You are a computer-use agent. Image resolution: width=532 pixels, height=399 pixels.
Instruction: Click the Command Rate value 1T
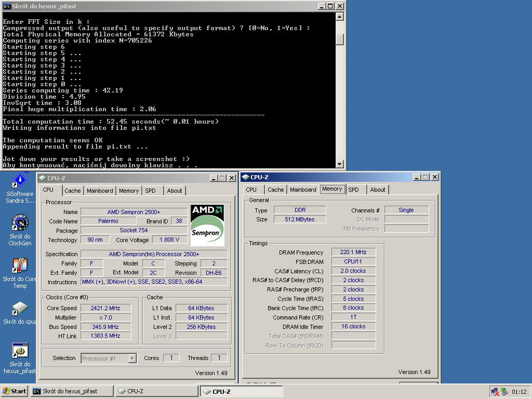pyautogui.click(x=353, y=317)
